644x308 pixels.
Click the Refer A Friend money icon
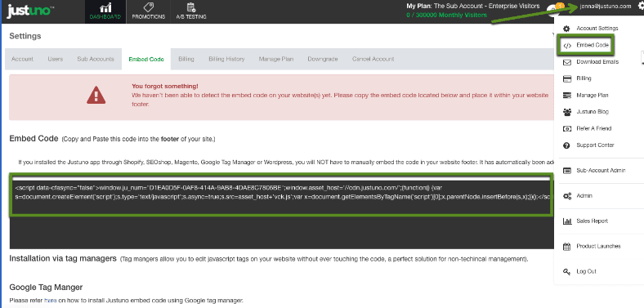pos(567,128)
